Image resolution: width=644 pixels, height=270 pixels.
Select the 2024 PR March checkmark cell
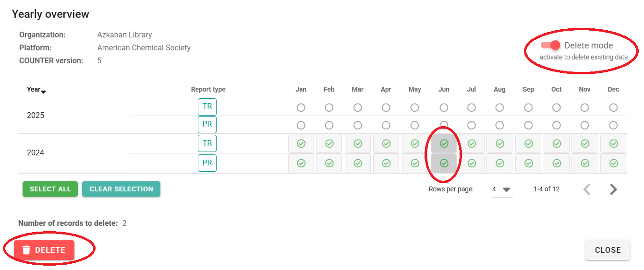[358, 163]
